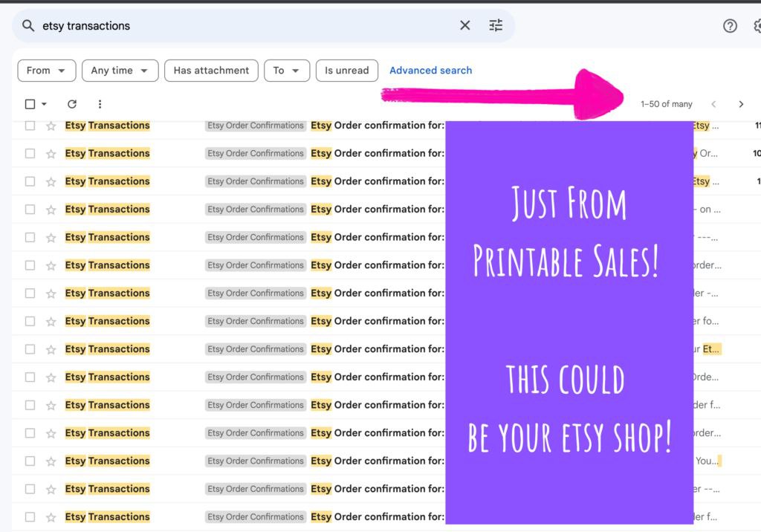The width and height of the screenshot is (761, 532).
Task: Star the top Etsy Transactions email
Action: tap(48, 125)
